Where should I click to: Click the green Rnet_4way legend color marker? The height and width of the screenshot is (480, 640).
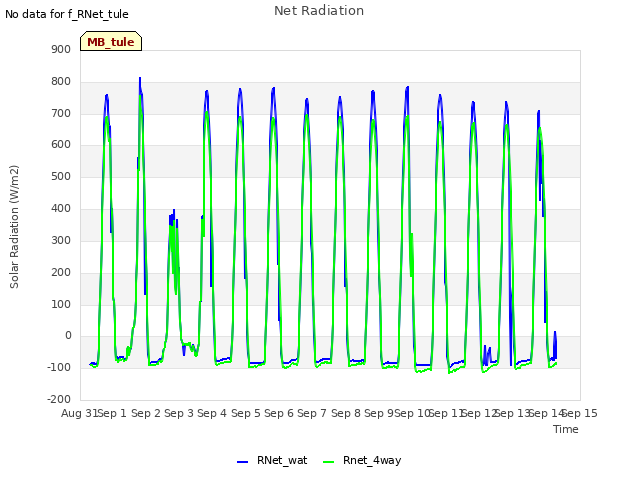(x=328, y=462)
